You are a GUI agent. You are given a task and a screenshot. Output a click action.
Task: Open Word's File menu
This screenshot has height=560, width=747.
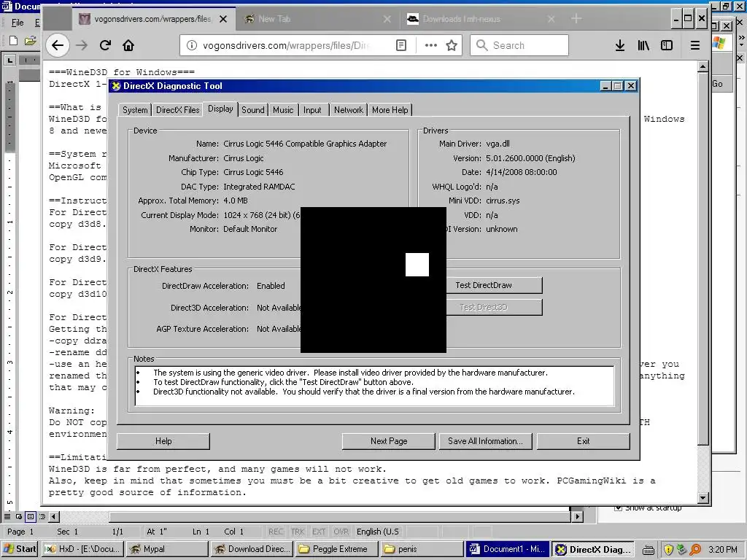(18, 23)
